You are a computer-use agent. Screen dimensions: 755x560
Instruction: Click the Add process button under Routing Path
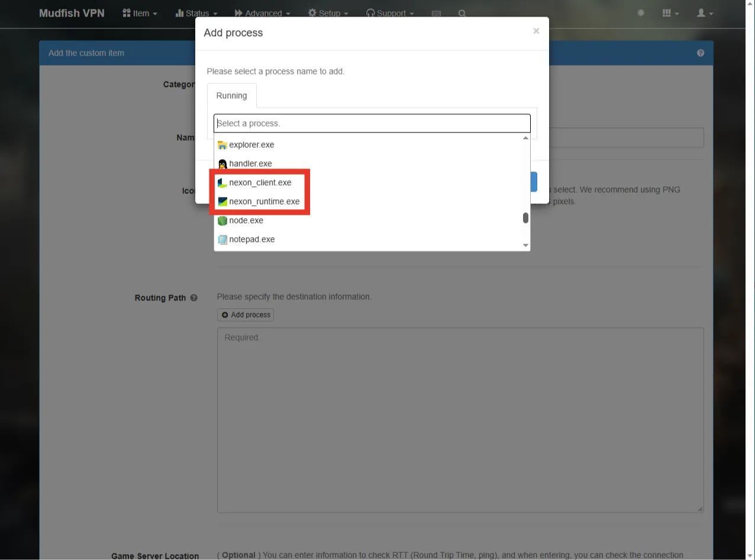pyautogui.click(x=246, y=315)
